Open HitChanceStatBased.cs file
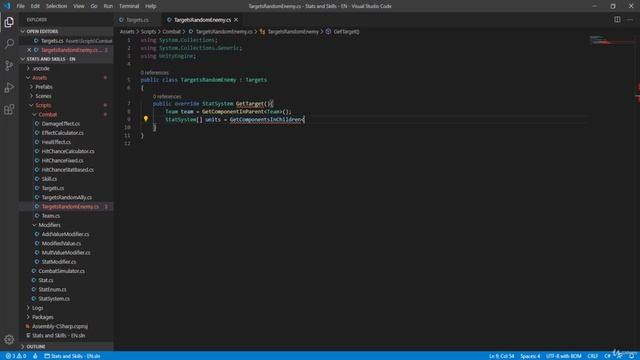 (x=67, y=169)
